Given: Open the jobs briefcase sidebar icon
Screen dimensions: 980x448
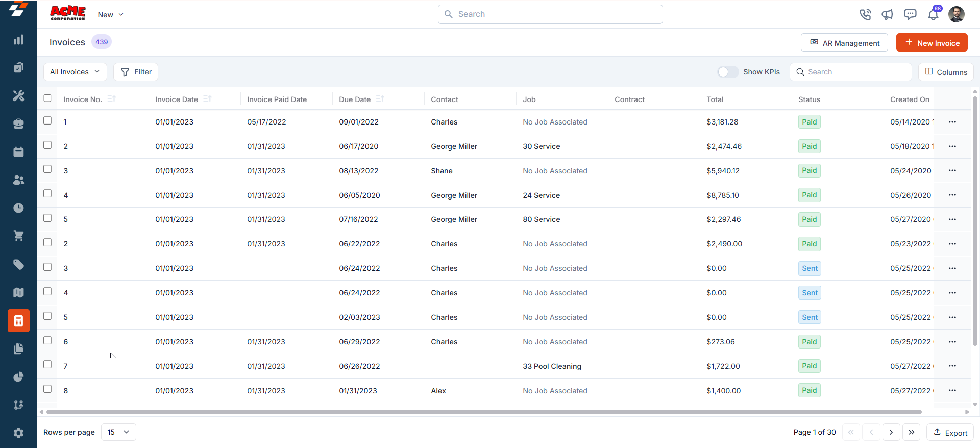Looking at the screenshot, I should 18,124.
